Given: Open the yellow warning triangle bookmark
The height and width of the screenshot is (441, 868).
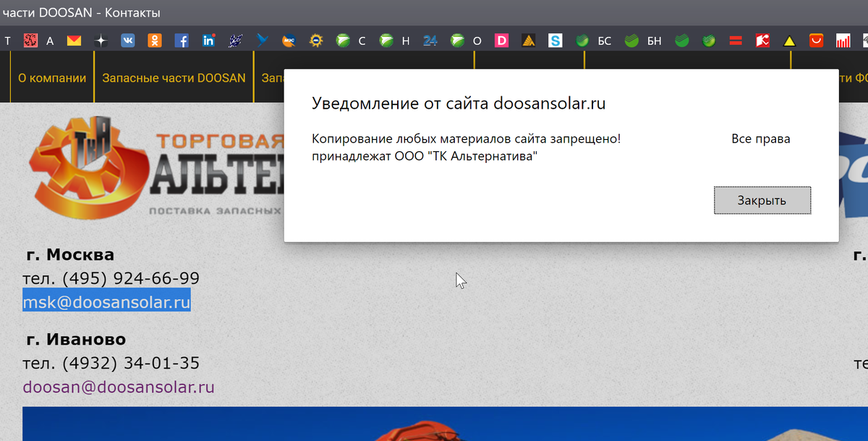Looking at the screenshot, I should pyautogui.click(x=789, y=41).
